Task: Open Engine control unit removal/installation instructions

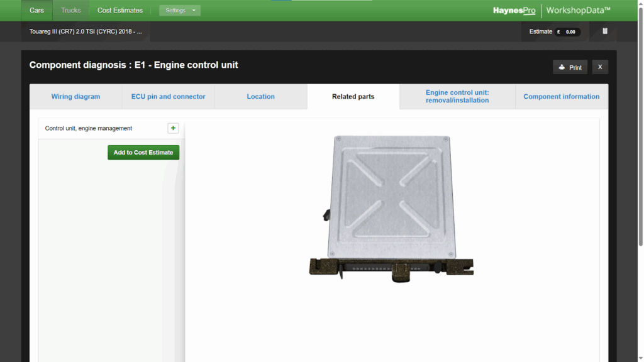Action: click(457, 96)
